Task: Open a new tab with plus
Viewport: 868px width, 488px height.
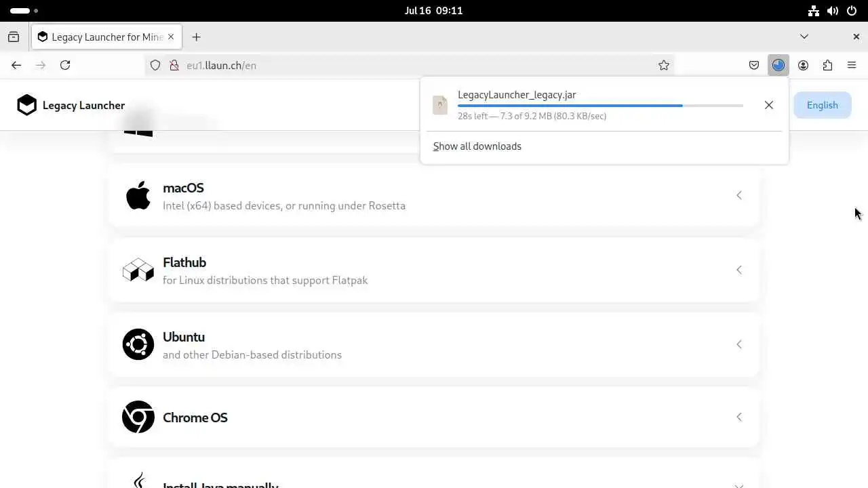Action: [196, 37]
